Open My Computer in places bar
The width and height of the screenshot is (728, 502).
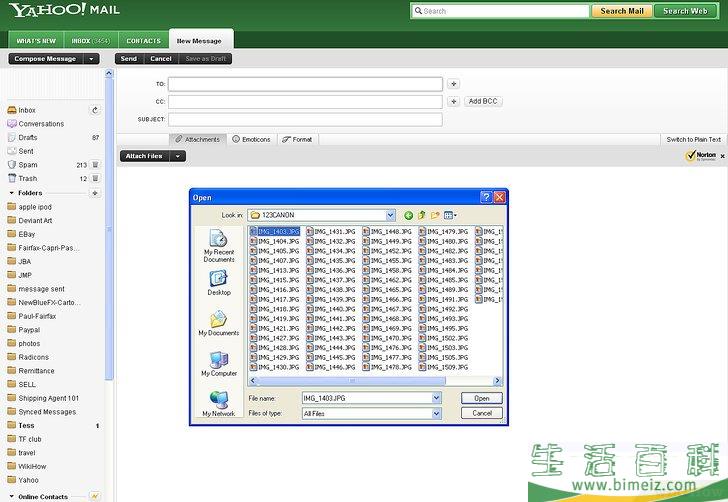pyautogui.click(x=219, y=363)
